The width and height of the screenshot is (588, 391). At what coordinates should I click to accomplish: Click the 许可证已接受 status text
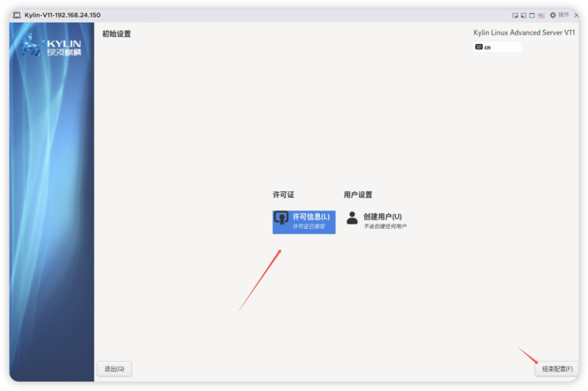pos(309,226)
